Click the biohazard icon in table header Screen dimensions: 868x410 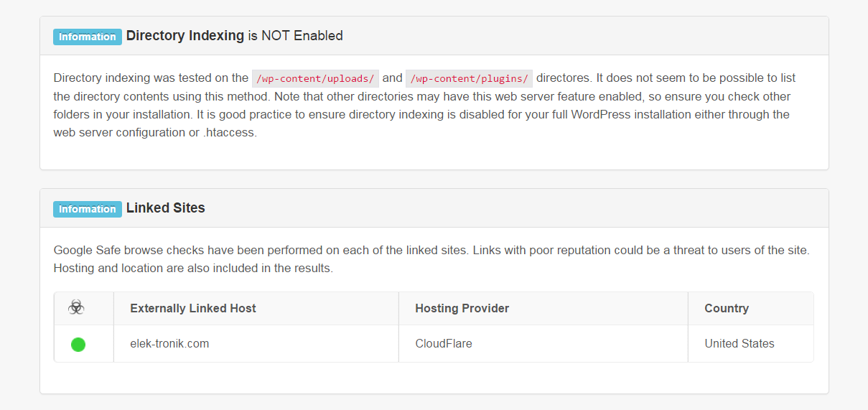[76, 308]
